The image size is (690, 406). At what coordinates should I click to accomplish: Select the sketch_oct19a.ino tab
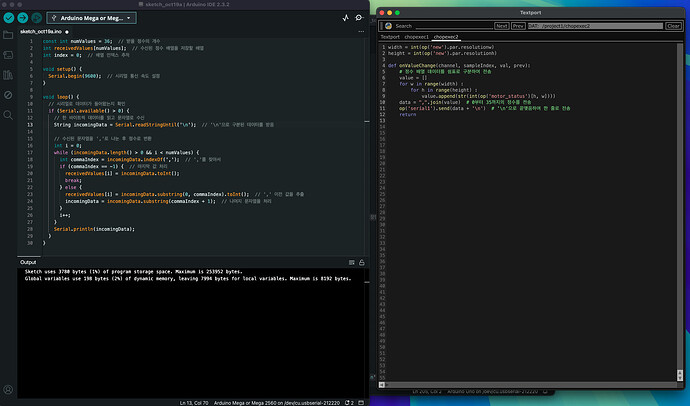(41, 32)
